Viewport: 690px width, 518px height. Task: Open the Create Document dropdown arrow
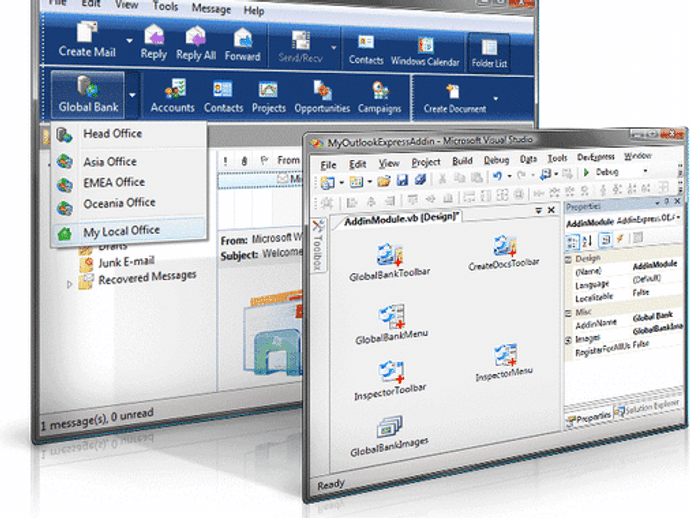(x=496, y=99)
